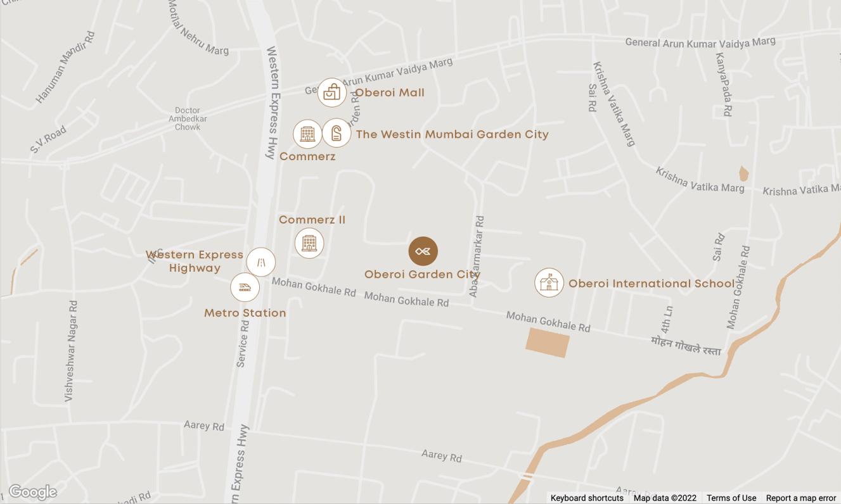Open The Westin Mumbai hotel door-hanger marker
The width and height of the screenshot is (841, 504).
tap(337, 133)
